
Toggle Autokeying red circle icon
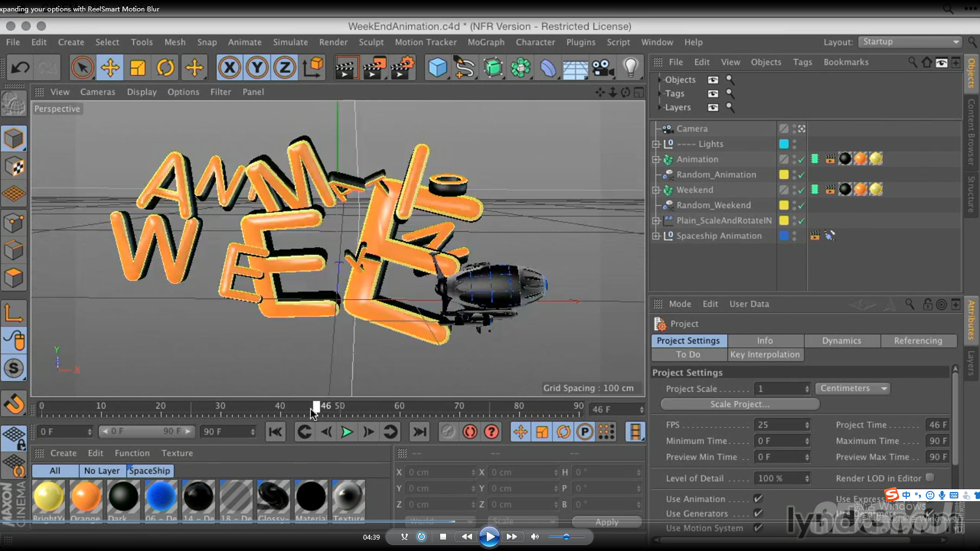(470, 432)
